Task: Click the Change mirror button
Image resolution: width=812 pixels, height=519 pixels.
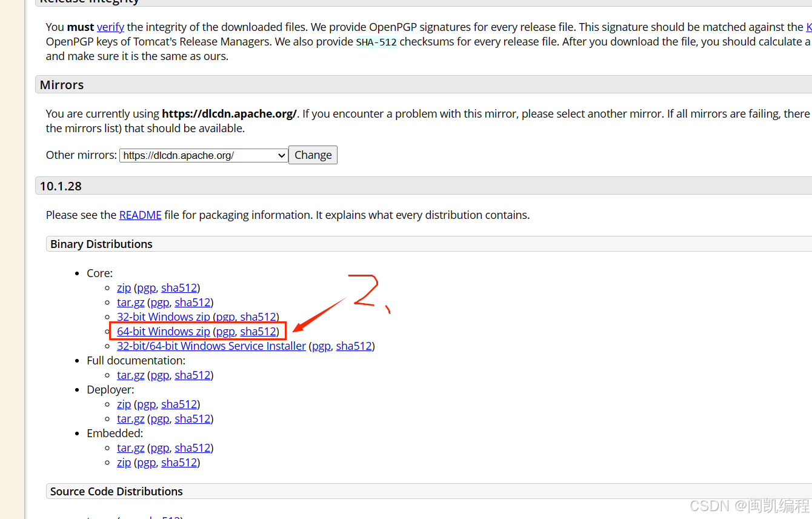Action: point(313,155)
